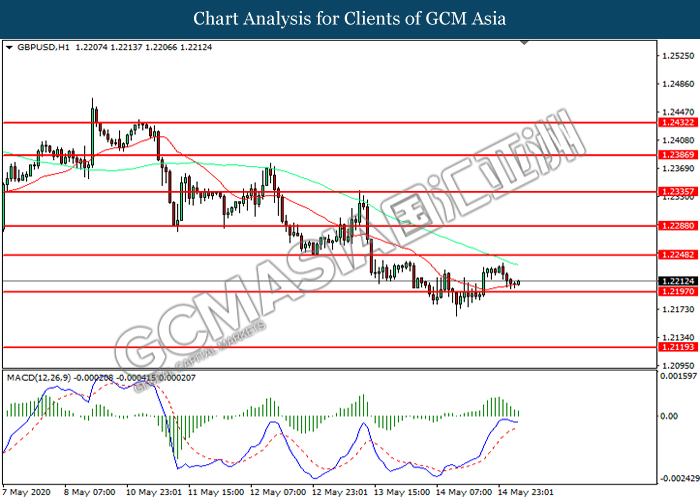
Task: Click the 1.21730 price scale value
Action: pos(678,309)
